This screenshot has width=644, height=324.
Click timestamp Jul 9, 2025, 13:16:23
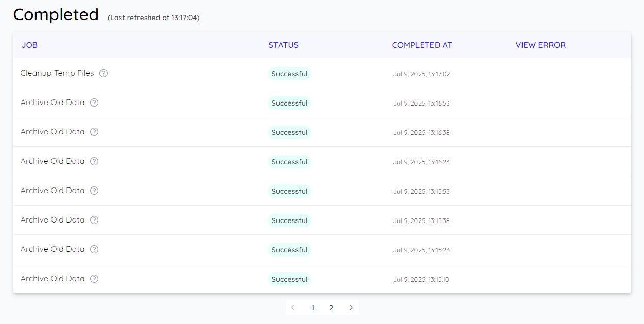(x=422, y=162)
